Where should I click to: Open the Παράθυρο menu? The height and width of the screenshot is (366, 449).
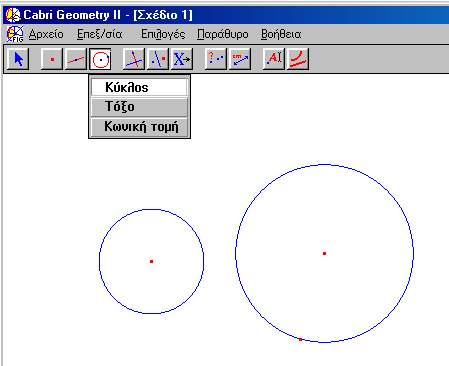tap(223, 34)
